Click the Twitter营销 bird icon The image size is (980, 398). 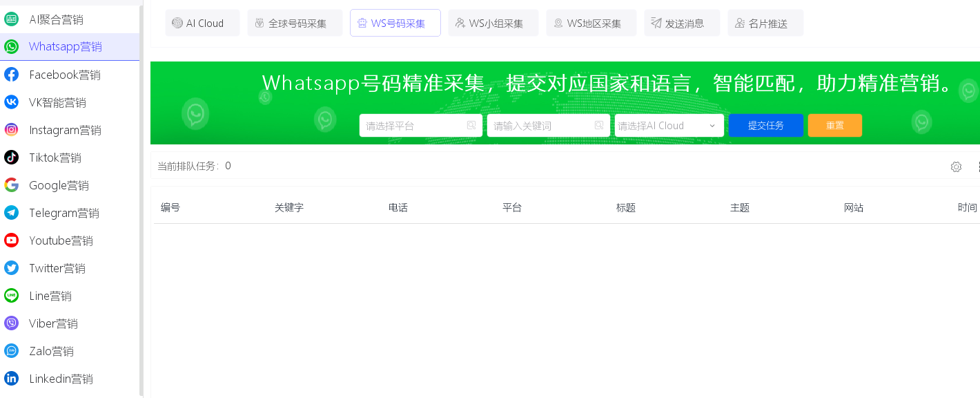11,268
